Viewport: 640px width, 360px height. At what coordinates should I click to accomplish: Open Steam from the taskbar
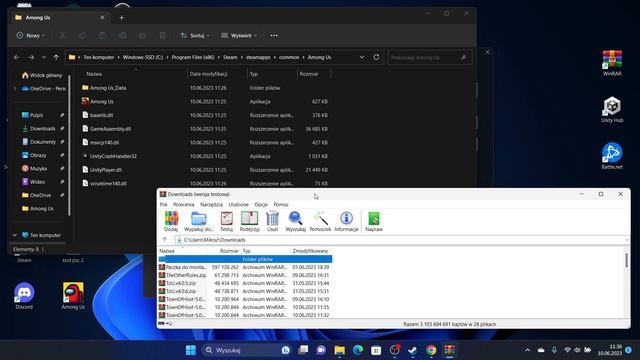pos(413,350)
